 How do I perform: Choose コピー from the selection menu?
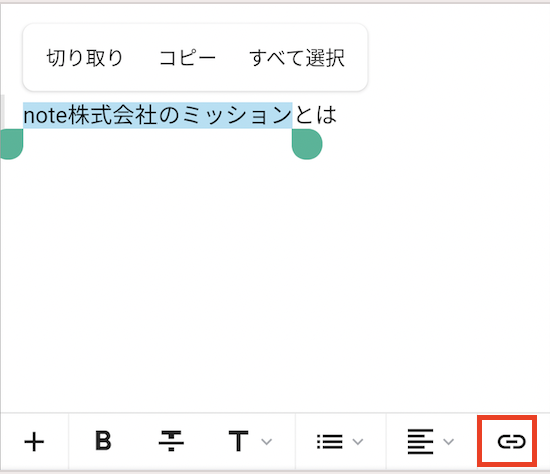187,58
